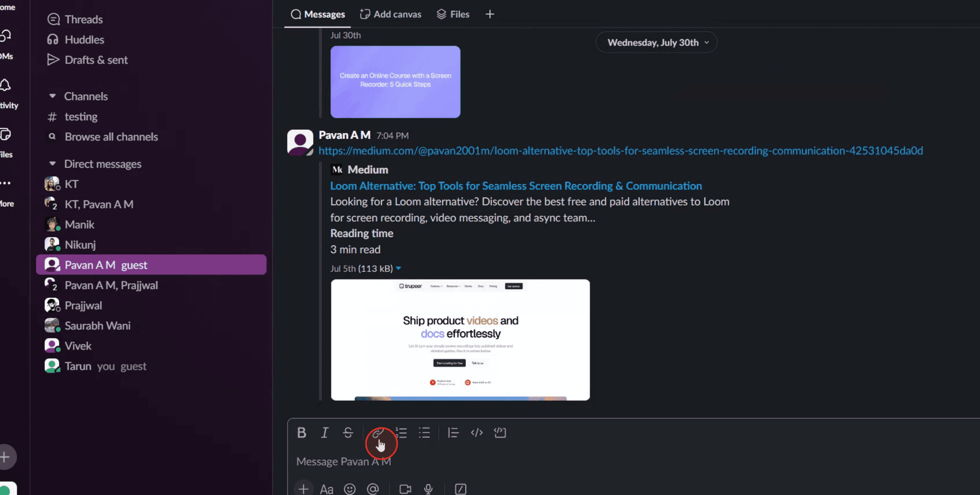Collapse the Channels section
This screenshot has width=980, height=495.
point(53,96)
